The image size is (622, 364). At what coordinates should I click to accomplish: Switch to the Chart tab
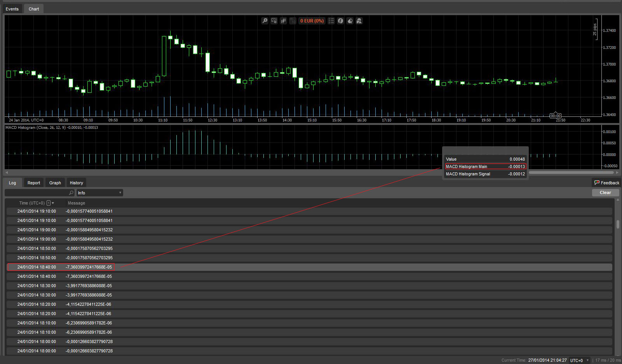coord(34,9)
